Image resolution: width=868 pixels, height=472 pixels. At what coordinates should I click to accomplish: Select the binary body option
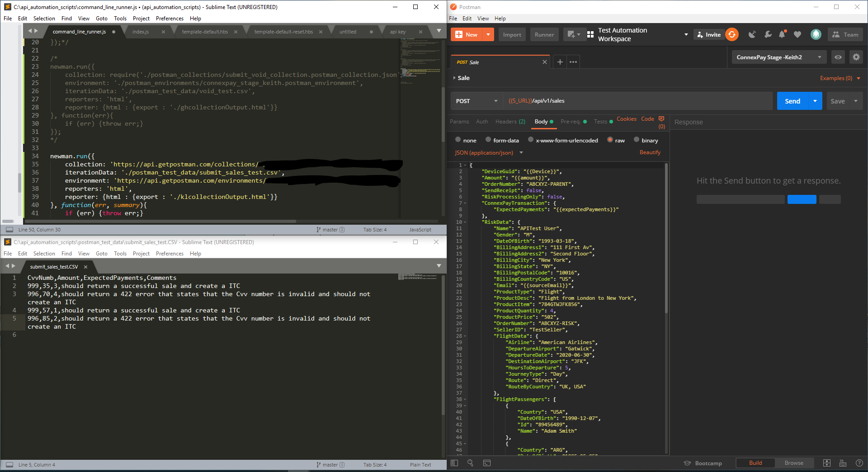point(637,140)
